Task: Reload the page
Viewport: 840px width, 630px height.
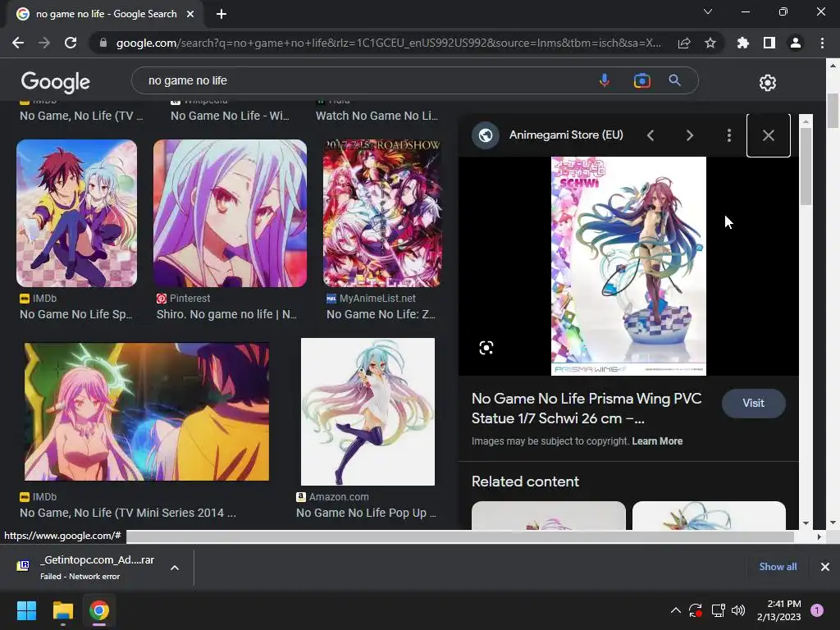Action: tap(71, 43)
